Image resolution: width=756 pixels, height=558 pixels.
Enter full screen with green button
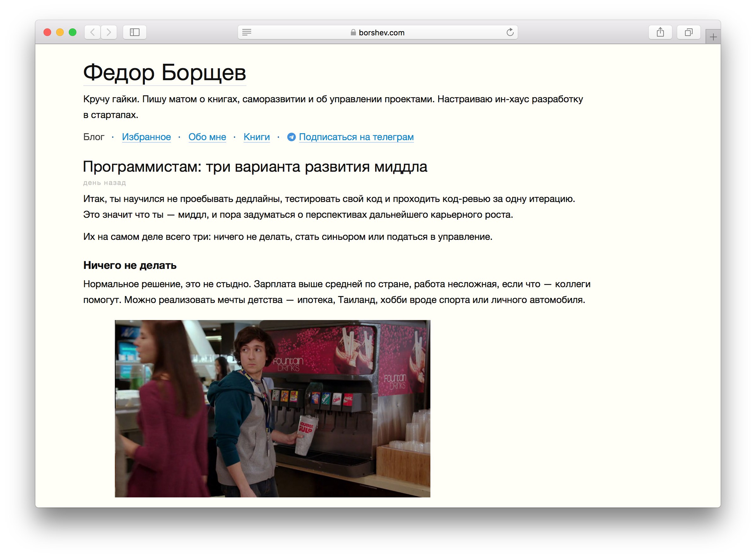coord(73,33)
